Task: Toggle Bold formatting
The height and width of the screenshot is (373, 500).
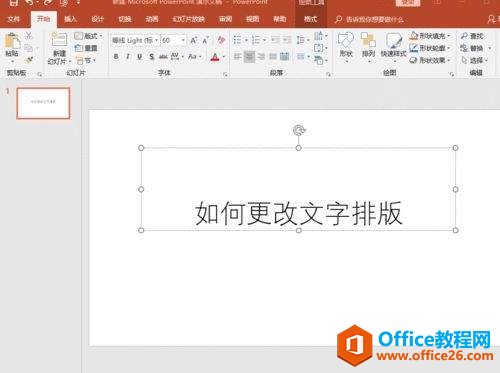Action: point(116,57)
